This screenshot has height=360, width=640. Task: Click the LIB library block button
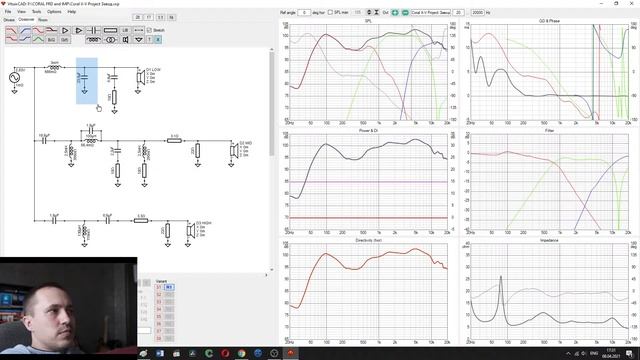125,31
